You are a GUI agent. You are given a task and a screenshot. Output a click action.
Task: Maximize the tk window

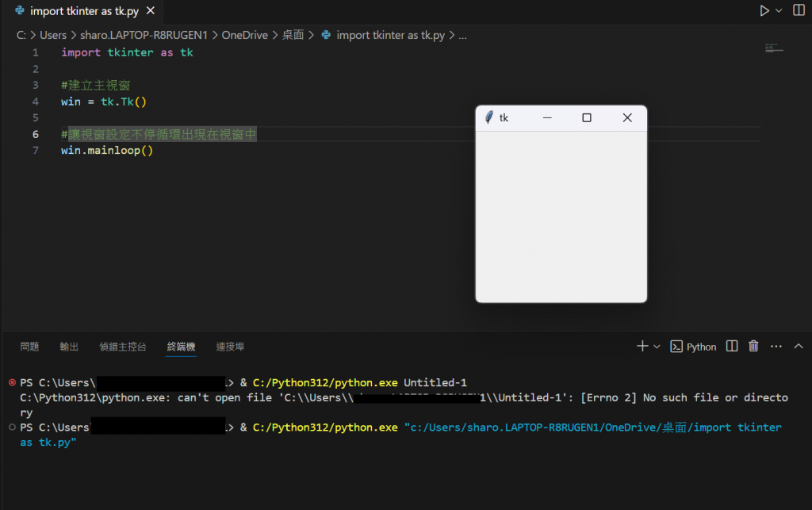[x=587, y=118]
